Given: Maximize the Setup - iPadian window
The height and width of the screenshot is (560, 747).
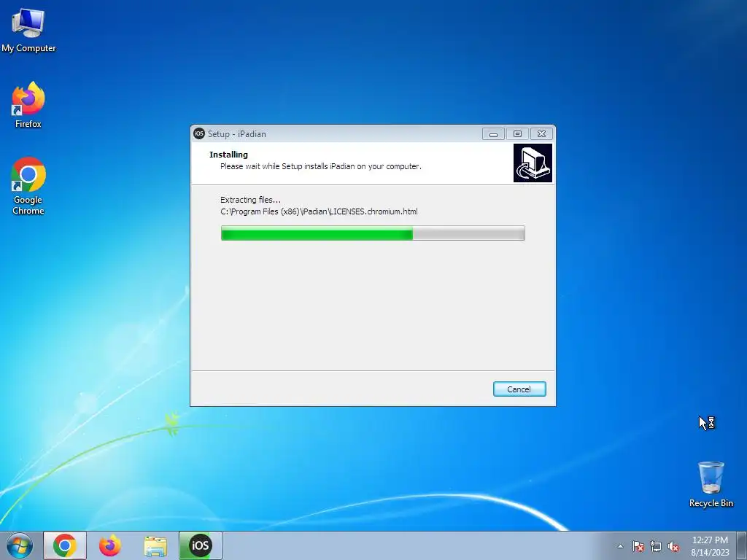Looking at the screenshot, I should (x=517, y=134).
